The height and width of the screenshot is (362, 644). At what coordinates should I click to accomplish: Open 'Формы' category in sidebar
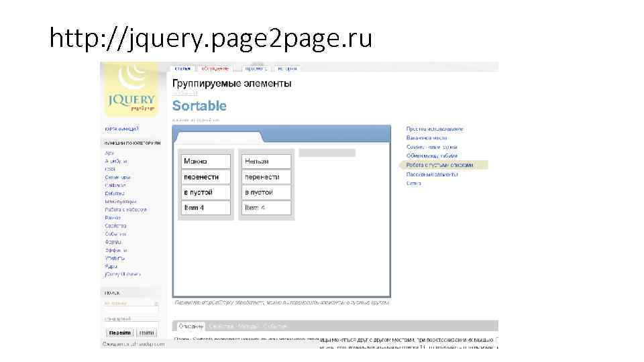[113, 242]
